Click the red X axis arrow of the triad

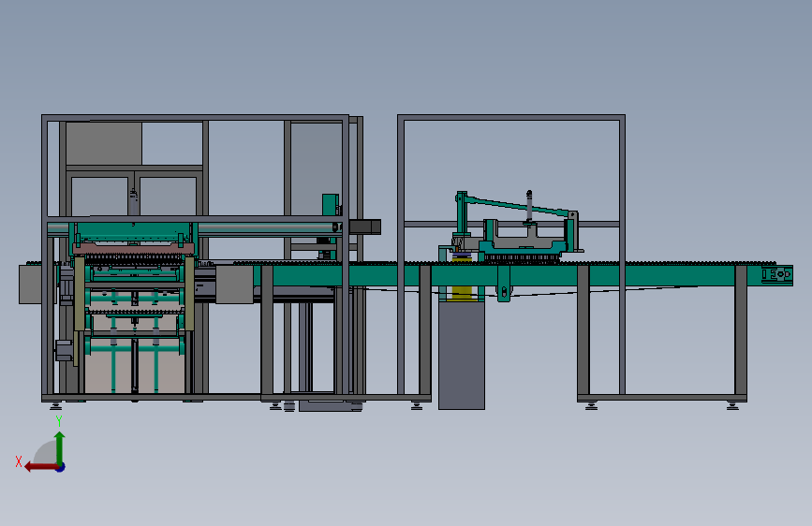click(x=41, y=467)
